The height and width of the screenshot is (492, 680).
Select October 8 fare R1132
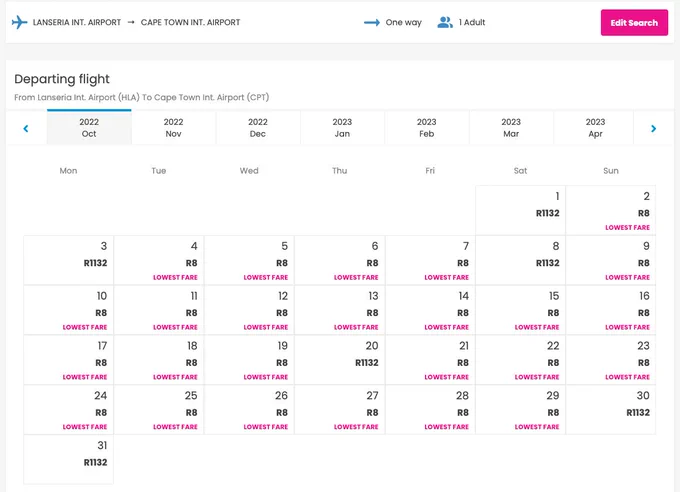point(520,260)
